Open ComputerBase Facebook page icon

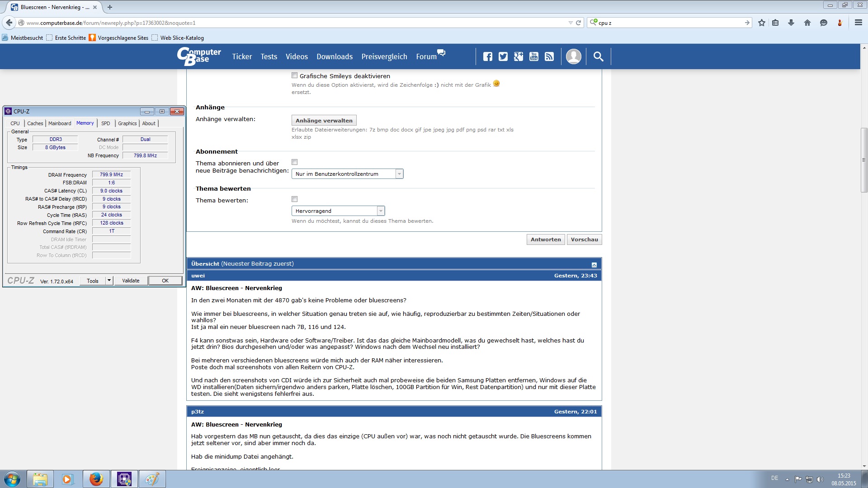(487, 56)
